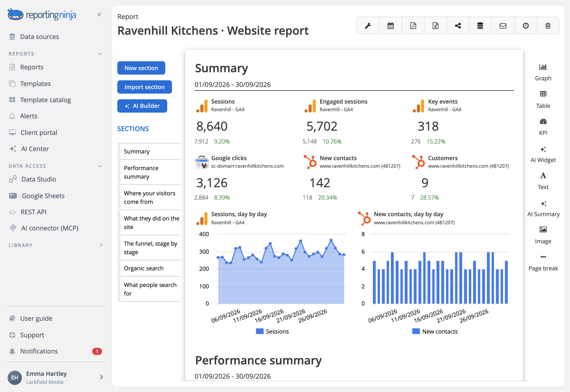
Task: Launch the AI Builder button
Action: [x=142, y=106]
